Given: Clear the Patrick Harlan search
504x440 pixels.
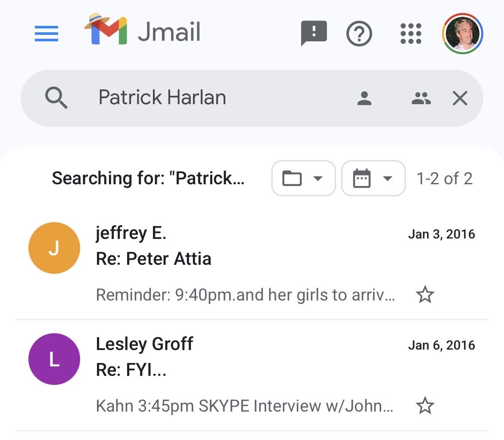Looking at the screenshot, I should pos(460,99).
